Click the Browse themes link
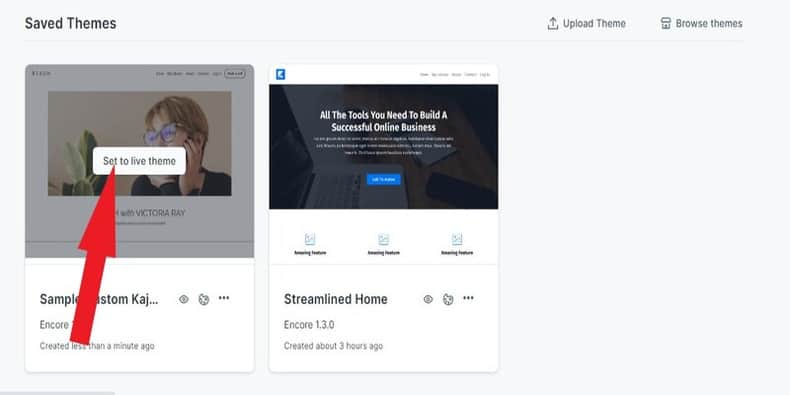 click(x=701, y=24)
